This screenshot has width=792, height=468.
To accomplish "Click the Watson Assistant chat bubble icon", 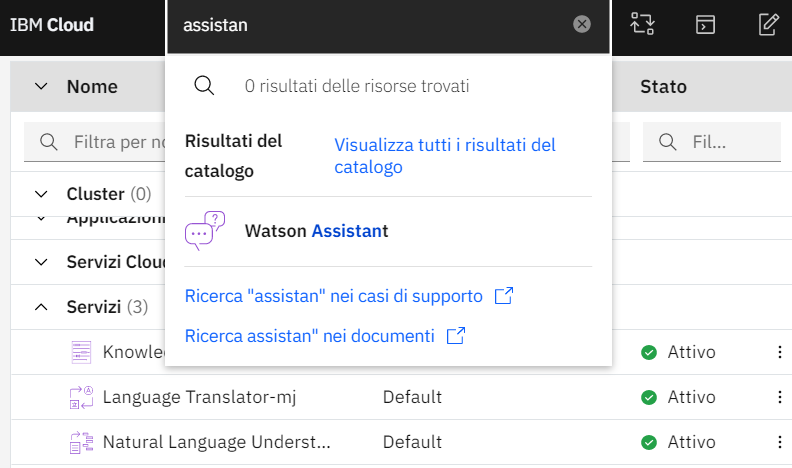I will 205,231.
